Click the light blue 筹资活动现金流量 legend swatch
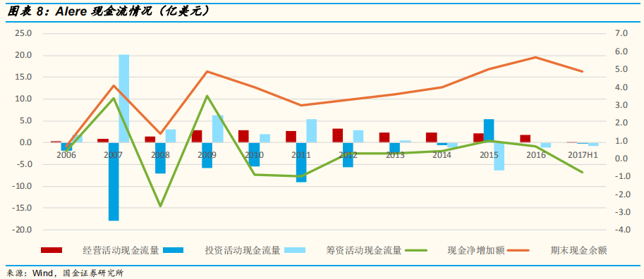This screenshot has width=644, height=279. point(295,250)
